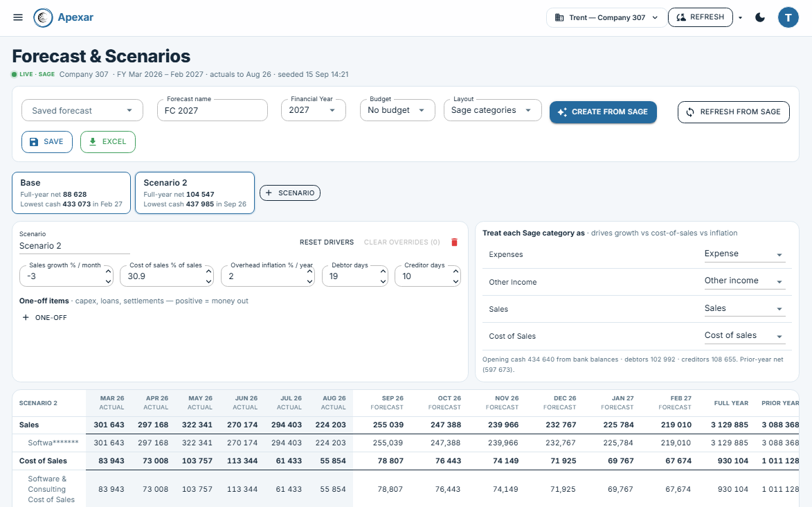This screenshot has height=507, width=812.
Task: Decrease Sales growth % stepper down arrow
Action: pyautogui.click(x=108, y=281)
